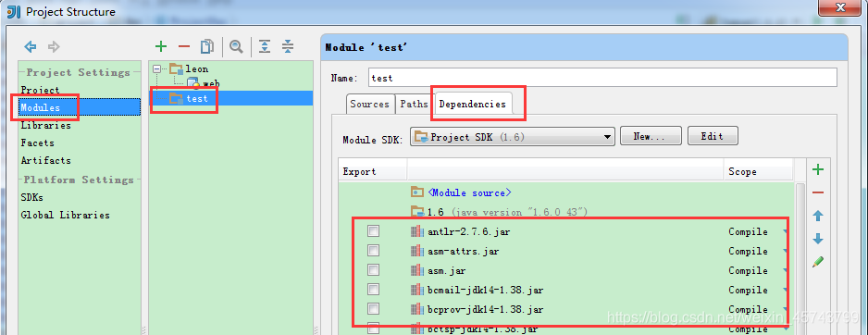This screenshot has height=335, width=868.
Task: Click the antlr-2.7.6.jar library icon
Action: [x=416, y=231]
